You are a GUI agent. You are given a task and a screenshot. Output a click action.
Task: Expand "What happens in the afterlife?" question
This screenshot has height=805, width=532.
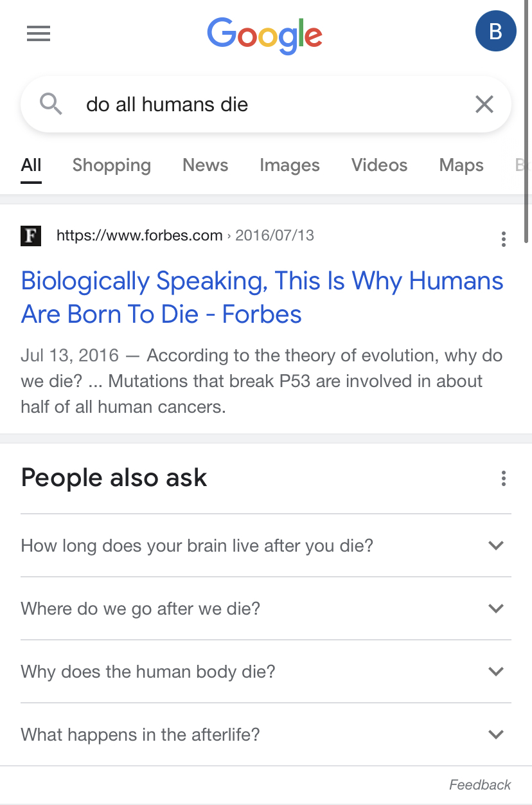(266, 734)
